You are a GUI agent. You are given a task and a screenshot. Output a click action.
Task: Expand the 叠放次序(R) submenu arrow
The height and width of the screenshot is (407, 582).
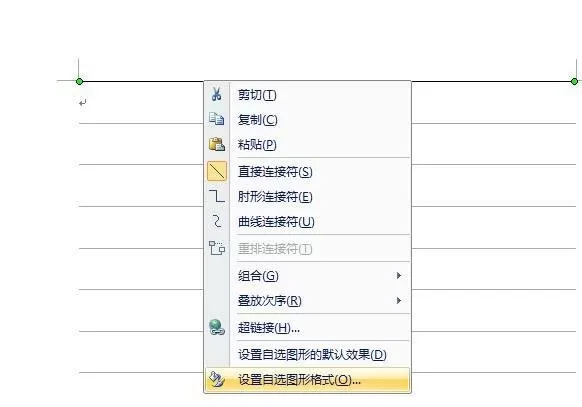click(x=399, y=300)
